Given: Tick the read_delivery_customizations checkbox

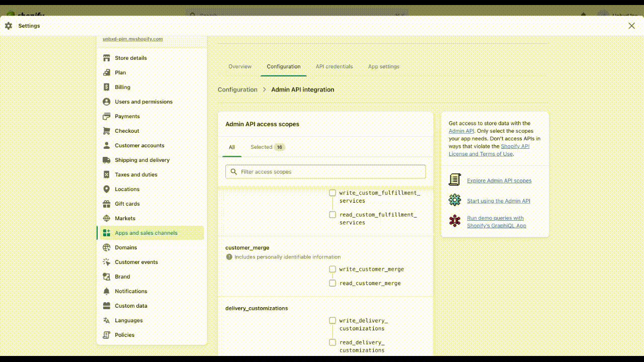Looking at the screenshot, I should pyautogui.click(x=333, y=342).
